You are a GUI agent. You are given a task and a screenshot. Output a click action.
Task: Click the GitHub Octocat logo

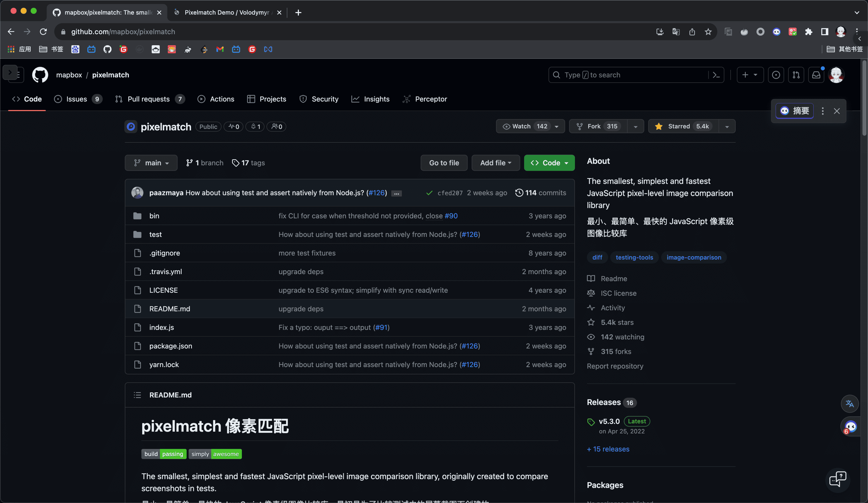click(40, 75)
